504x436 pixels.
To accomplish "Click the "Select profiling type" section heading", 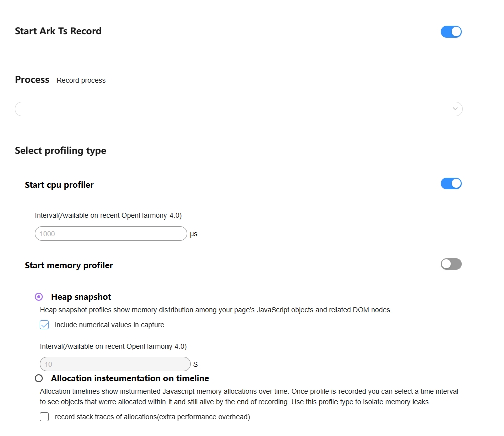I will (60, 151).
